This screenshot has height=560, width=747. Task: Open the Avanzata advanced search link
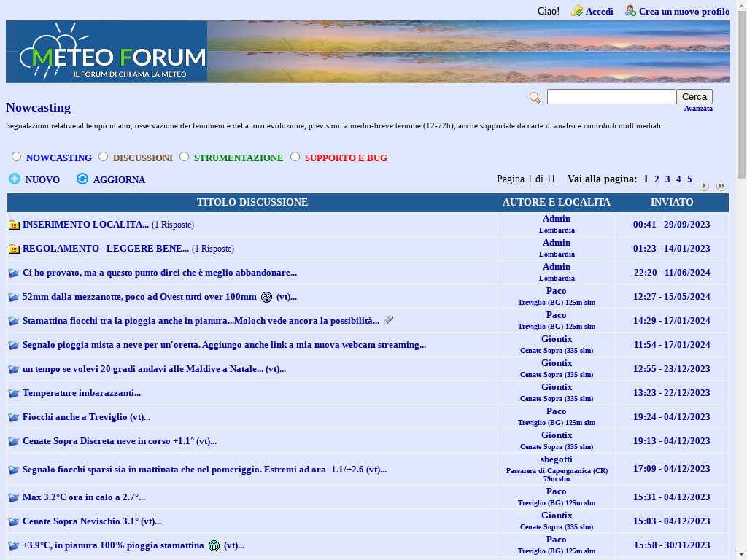[698, 109]
